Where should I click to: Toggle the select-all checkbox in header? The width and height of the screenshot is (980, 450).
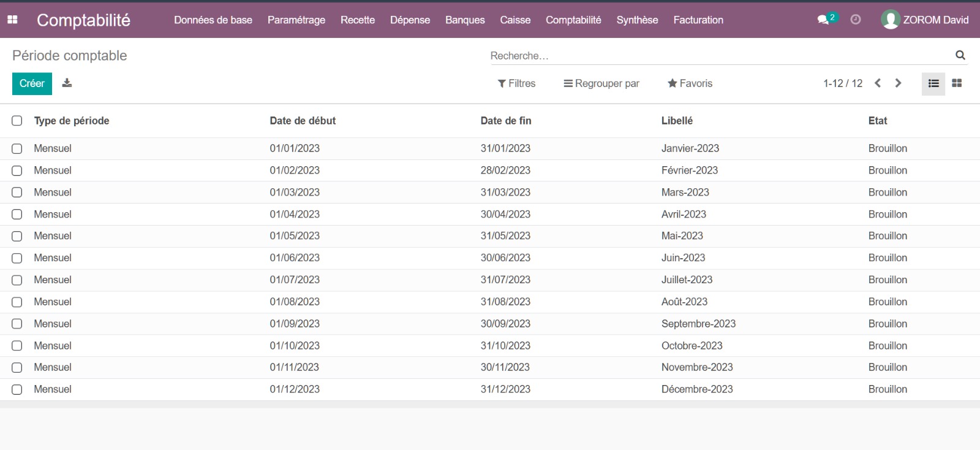(17, 121)
